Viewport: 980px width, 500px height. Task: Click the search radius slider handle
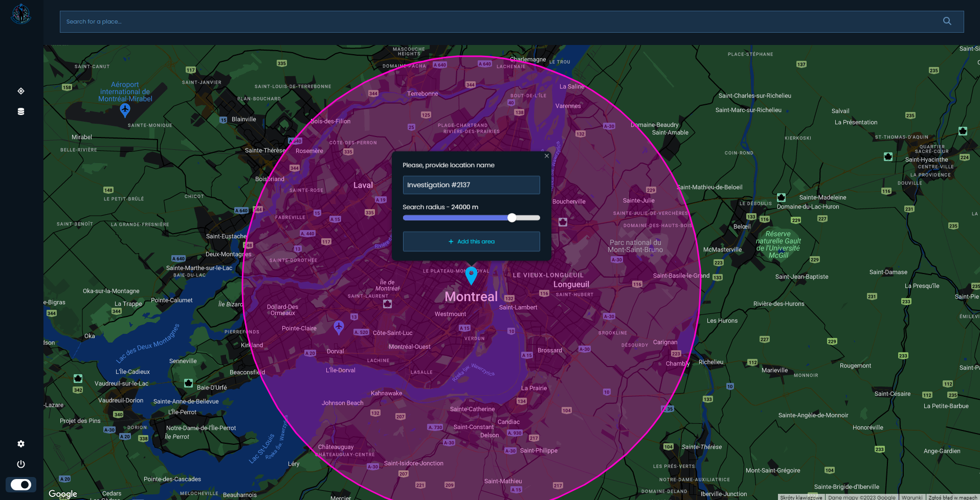click(512, 218)
